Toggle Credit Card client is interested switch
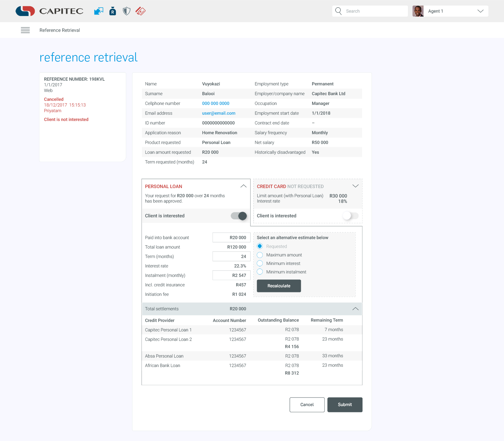This screenshot has height=441, width=504. click(x=351, y=216)
